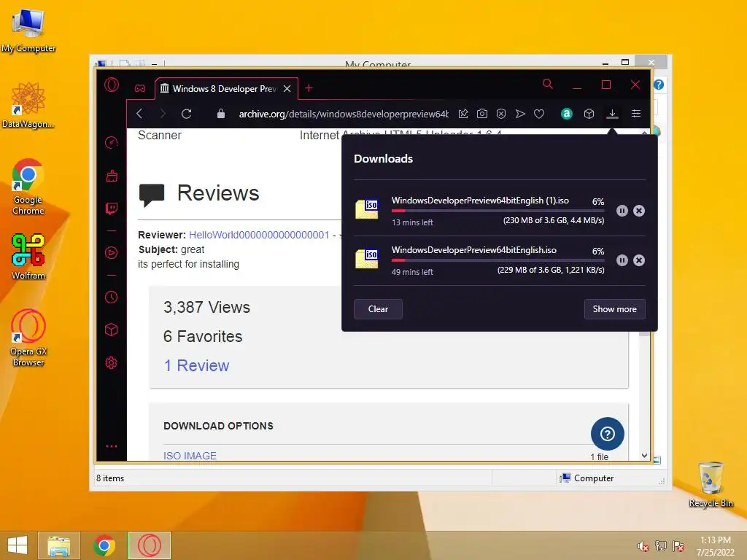747x560 pixels.
Task: Click iso file icon of first download
Action: (x=367, y=209)
